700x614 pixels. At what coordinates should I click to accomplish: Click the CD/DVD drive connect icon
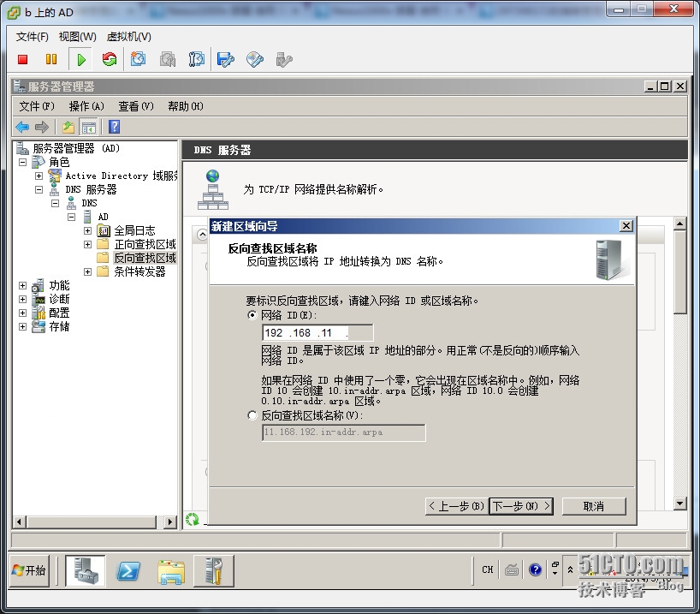[x=255, y=59]
